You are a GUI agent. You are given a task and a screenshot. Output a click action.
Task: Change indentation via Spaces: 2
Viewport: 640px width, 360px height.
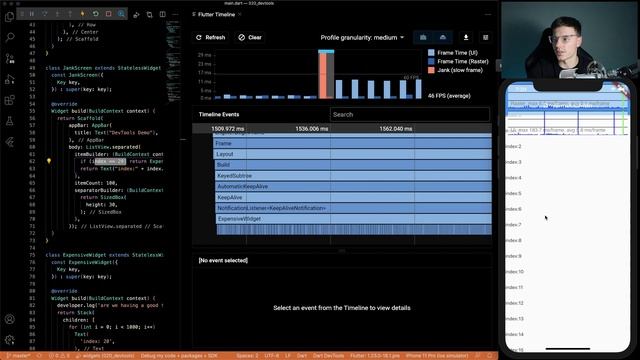[247, 356]
